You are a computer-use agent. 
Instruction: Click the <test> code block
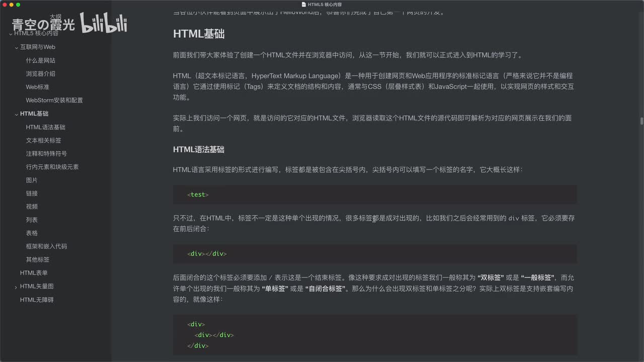point(375,194)
